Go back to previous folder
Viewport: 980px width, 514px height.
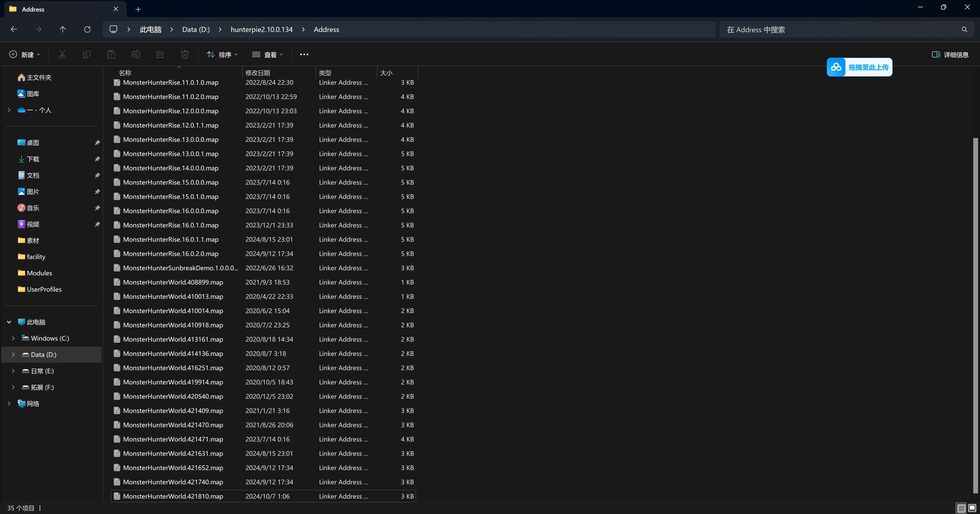tap(14, 29)
